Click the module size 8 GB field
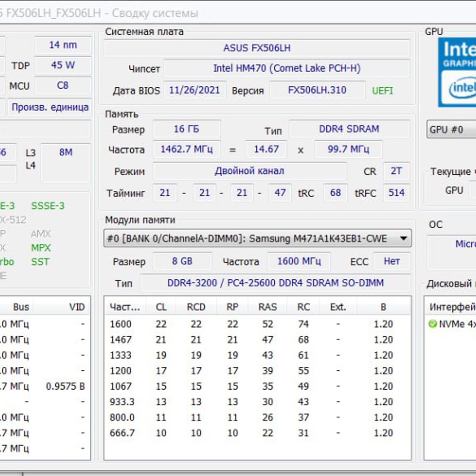This screenshot has height=476, width=476. [x=182, y=261]
